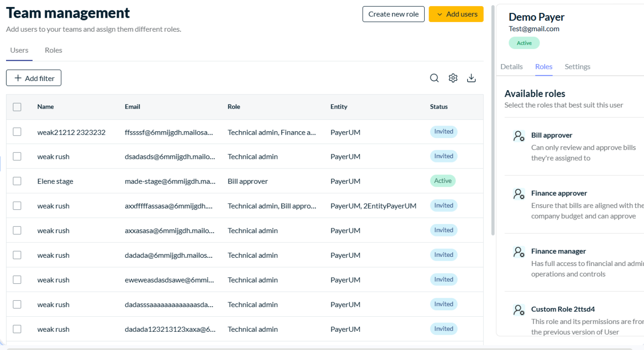
Task: Check the box for dadada@6mmijgdh.mailos row
Action: [17, 255]
